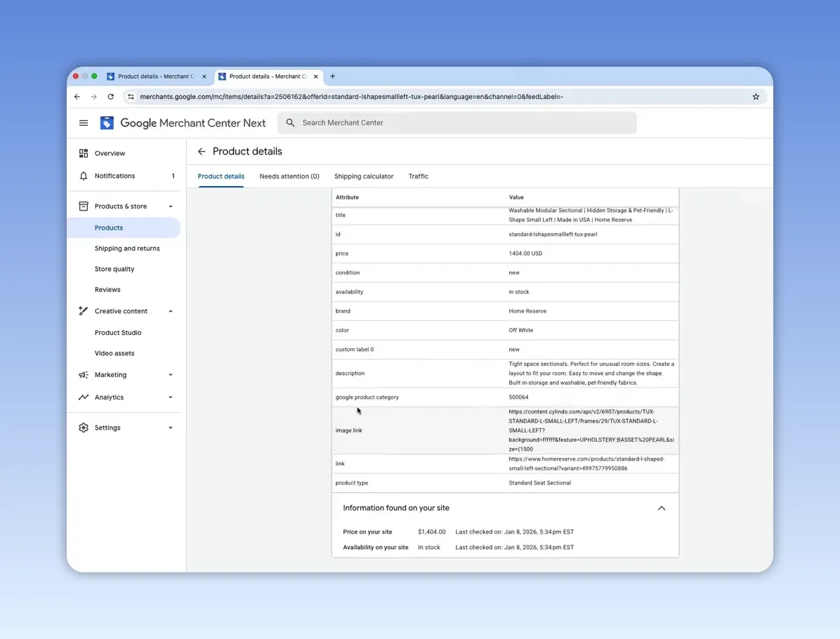Click the Search Merchant Center field

tap(457, 123)
